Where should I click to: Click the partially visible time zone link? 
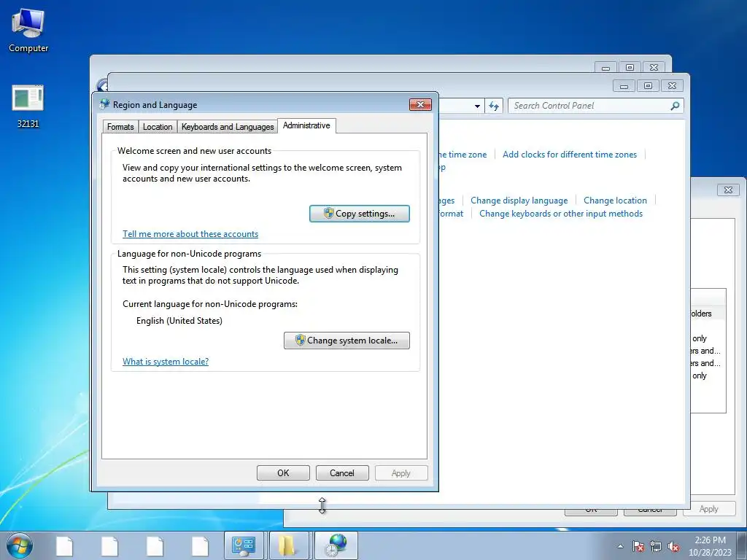pos(462,155)
